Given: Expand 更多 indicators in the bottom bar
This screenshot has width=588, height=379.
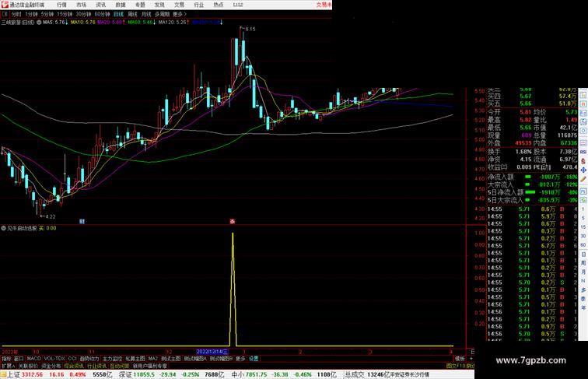Looking at the screenshot, I should [x=240, y=359].
